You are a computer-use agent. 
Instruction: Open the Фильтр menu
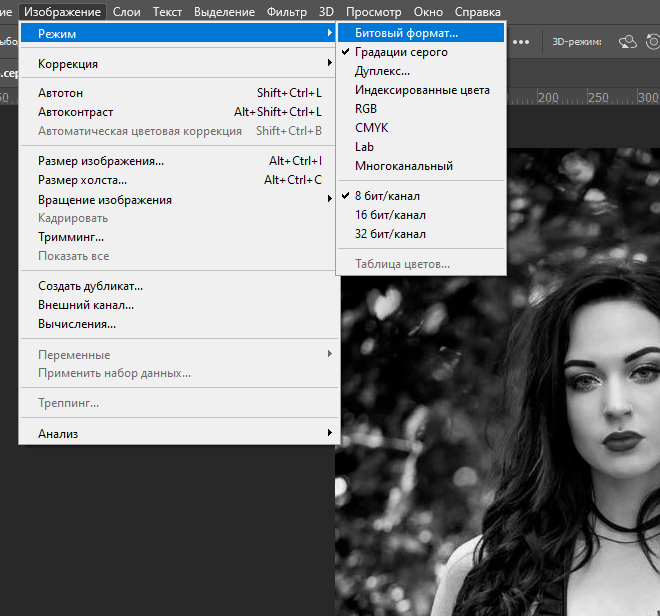coord(287,12)
